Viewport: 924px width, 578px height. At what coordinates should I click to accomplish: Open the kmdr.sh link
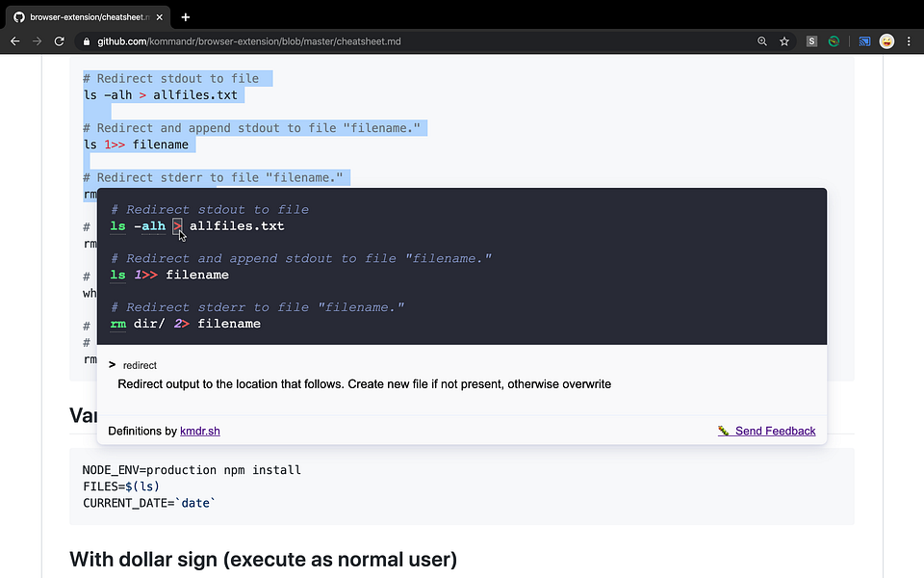tap(200, 432)
